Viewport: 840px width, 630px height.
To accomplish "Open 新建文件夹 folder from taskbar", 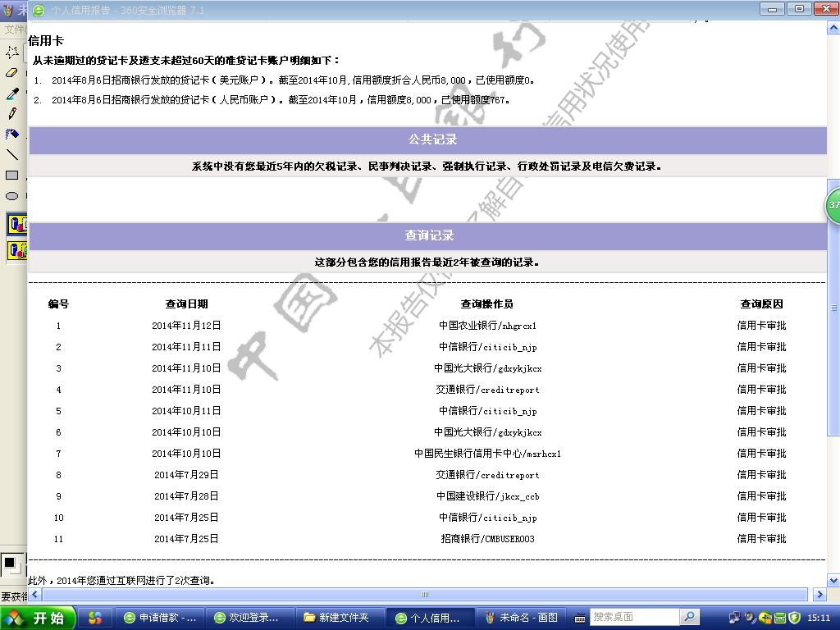I will tap(340, 618).
